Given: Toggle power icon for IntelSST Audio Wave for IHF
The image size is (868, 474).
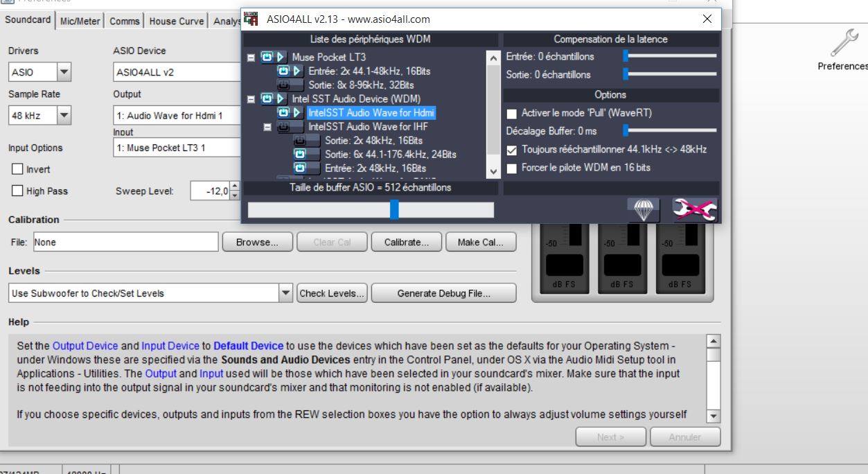Looking at the screenshot, I should 283,126.
